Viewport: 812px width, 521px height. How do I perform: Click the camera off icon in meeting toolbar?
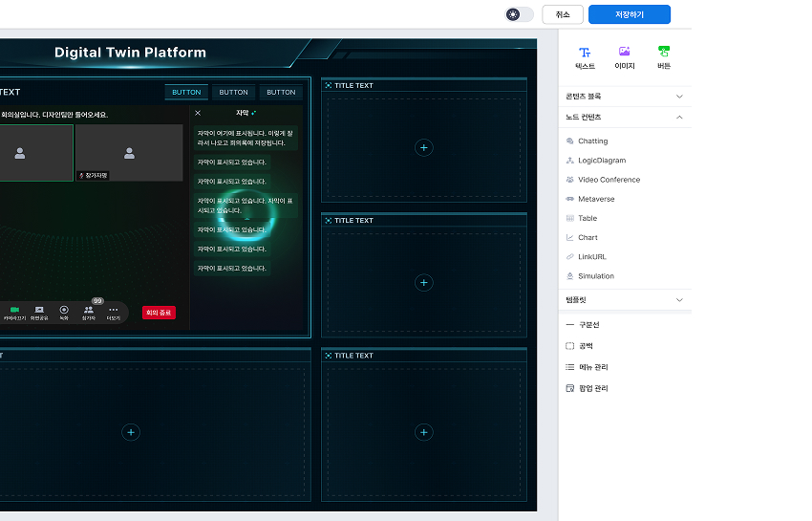coord(14,311)
